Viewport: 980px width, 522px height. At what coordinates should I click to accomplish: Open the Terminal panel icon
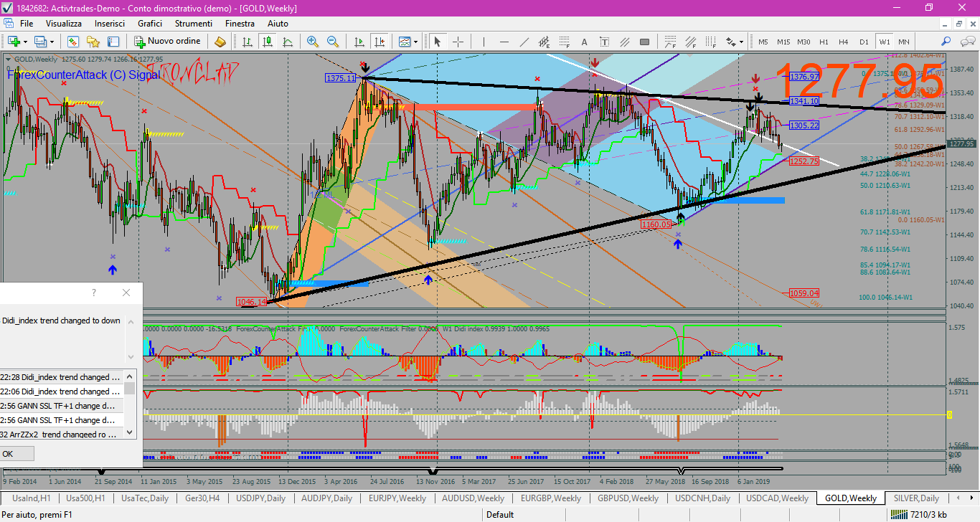point(112,41)
